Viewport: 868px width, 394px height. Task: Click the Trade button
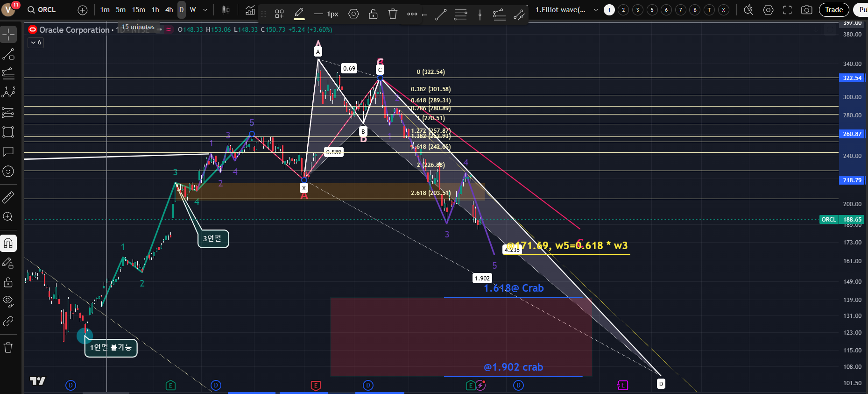click(833, 10)
